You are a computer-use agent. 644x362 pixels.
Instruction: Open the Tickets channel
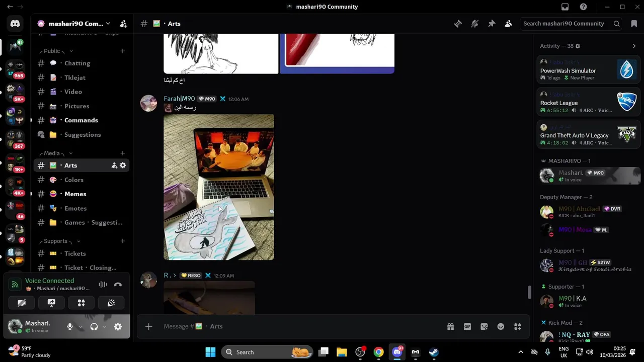[82, 254]
